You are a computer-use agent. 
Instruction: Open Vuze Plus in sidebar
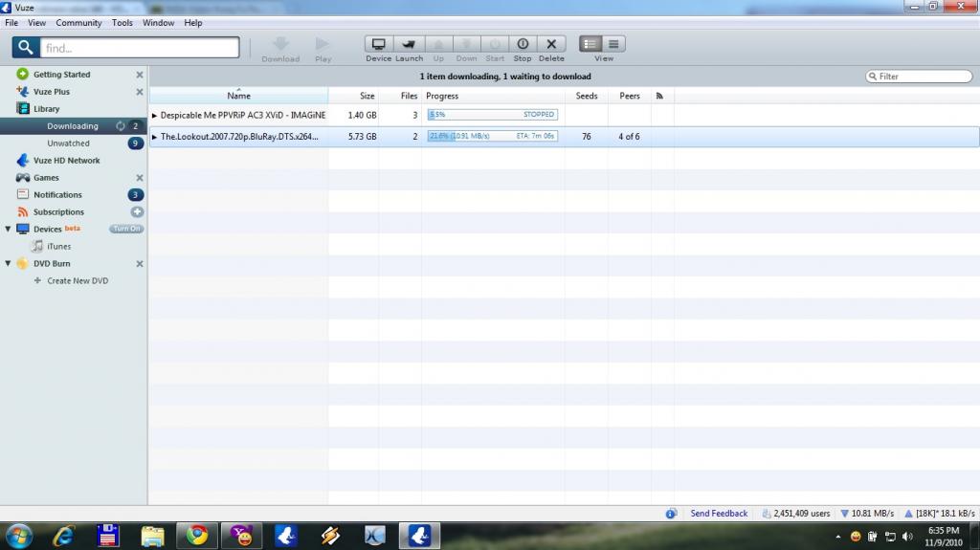coord(52,92)
